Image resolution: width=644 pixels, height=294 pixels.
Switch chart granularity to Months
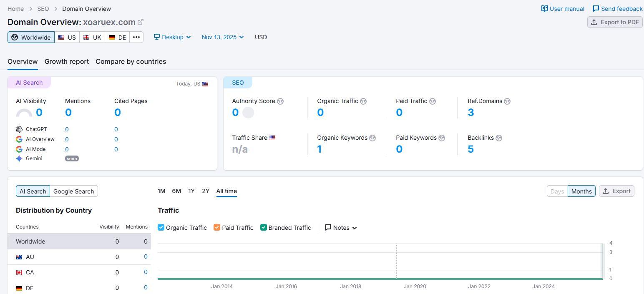coord(581,191)
